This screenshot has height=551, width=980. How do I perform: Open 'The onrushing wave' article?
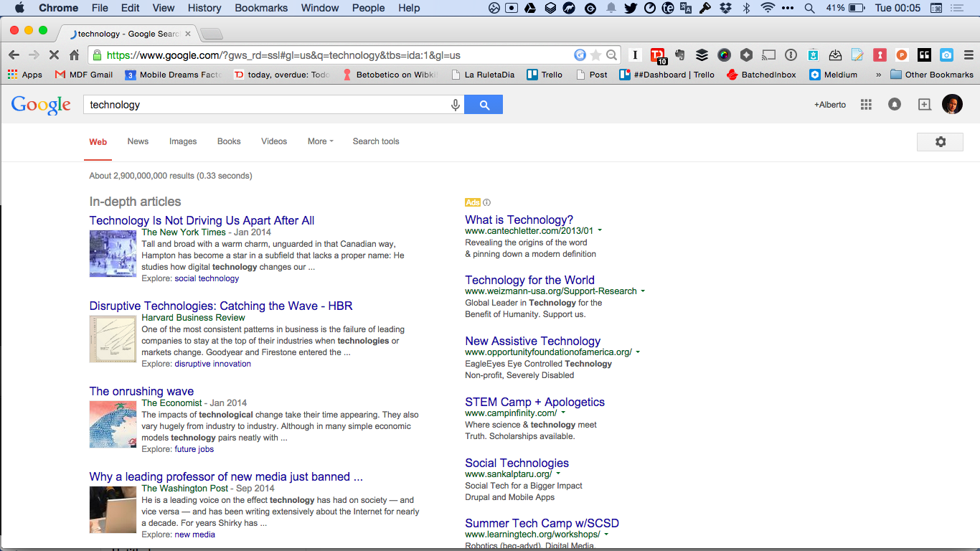tap(141, 391)
